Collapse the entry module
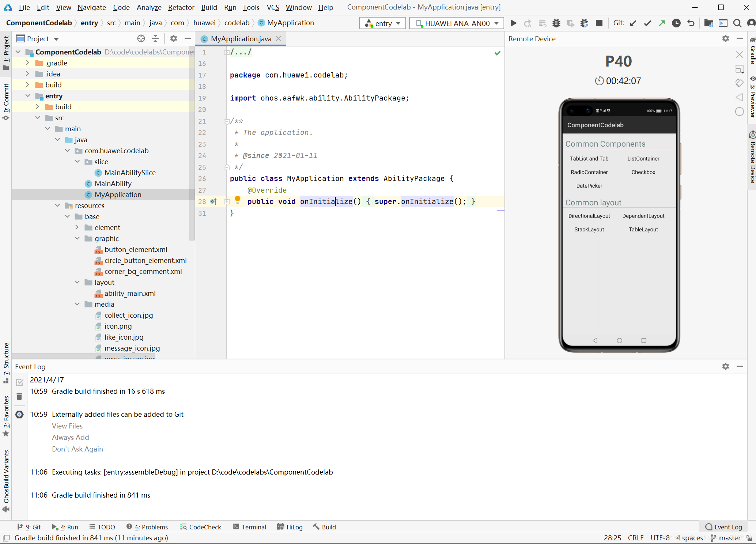 tap(27, 96)
